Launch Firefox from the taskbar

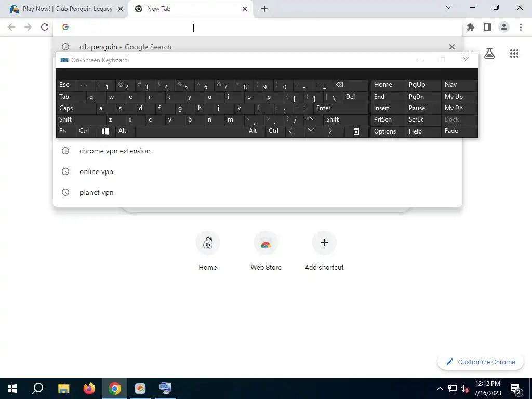coord(89,389)
